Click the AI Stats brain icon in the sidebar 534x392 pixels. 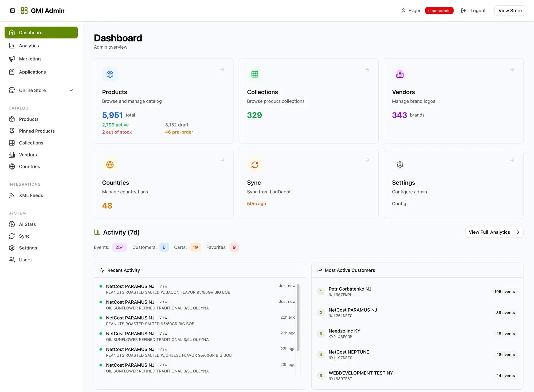tap(12, 224)
